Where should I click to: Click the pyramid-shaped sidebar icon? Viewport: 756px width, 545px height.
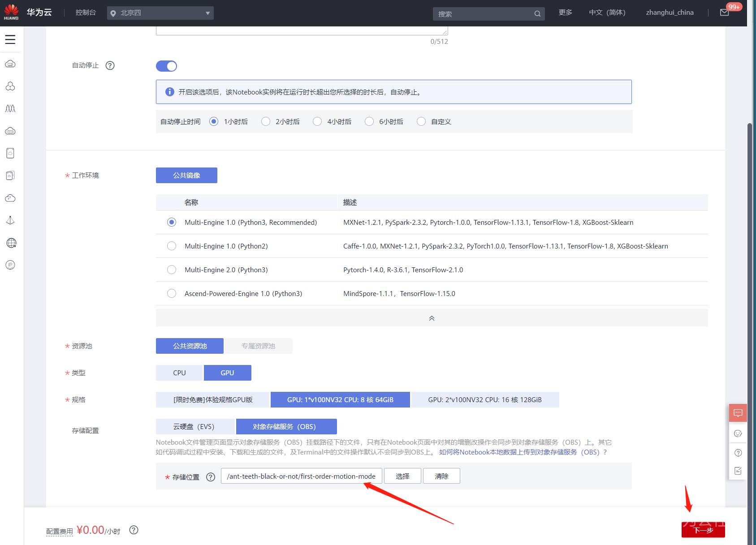10,220
